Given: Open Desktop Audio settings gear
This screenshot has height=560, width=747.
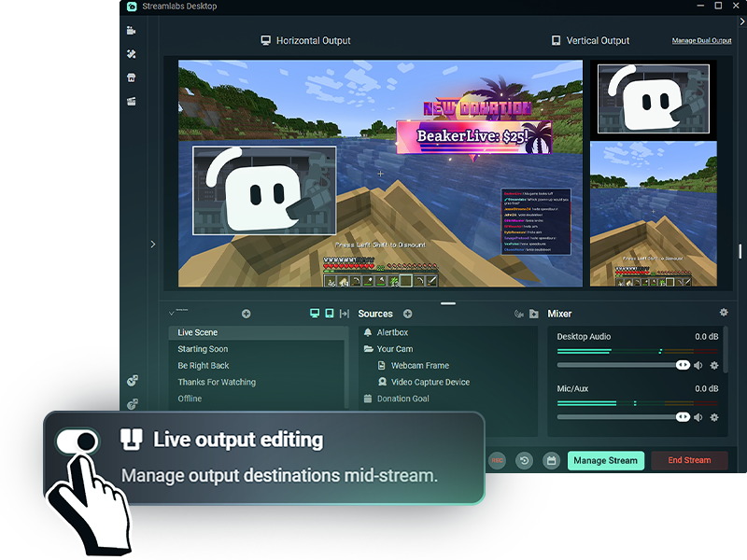Looking at the screenshot, I should 714,365.
